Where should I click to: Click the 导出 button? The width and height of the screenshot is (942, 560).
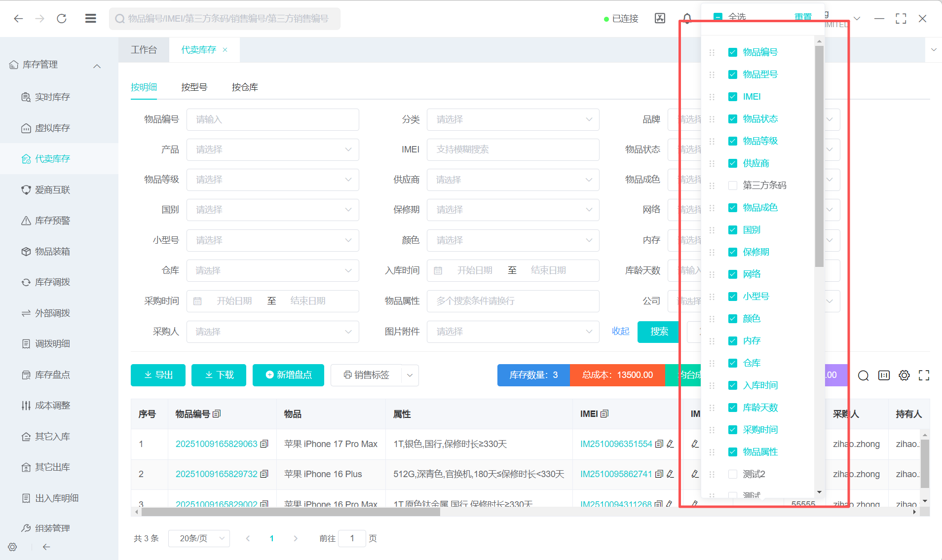coord(158,375)
